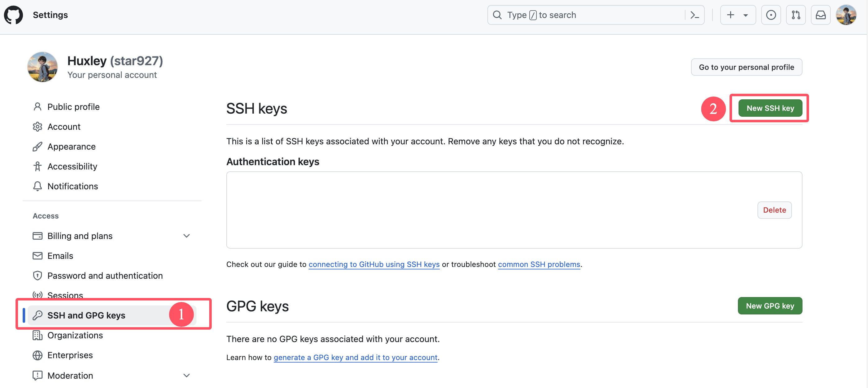The image size is (868, 388).
Task: Click the SSH key icon in sidebar
Action: tap(37, 315)
